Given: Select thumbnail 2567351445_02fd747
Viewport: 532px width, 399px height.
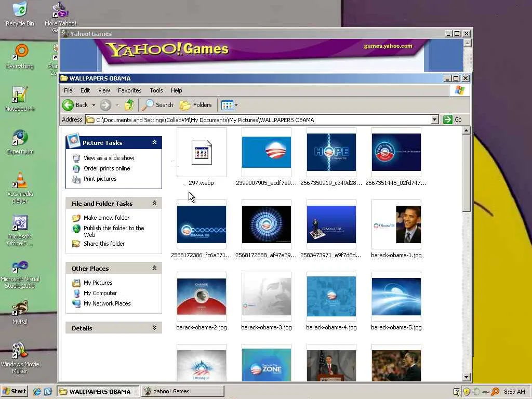Looking at the screenshot, I should [396, 152].
